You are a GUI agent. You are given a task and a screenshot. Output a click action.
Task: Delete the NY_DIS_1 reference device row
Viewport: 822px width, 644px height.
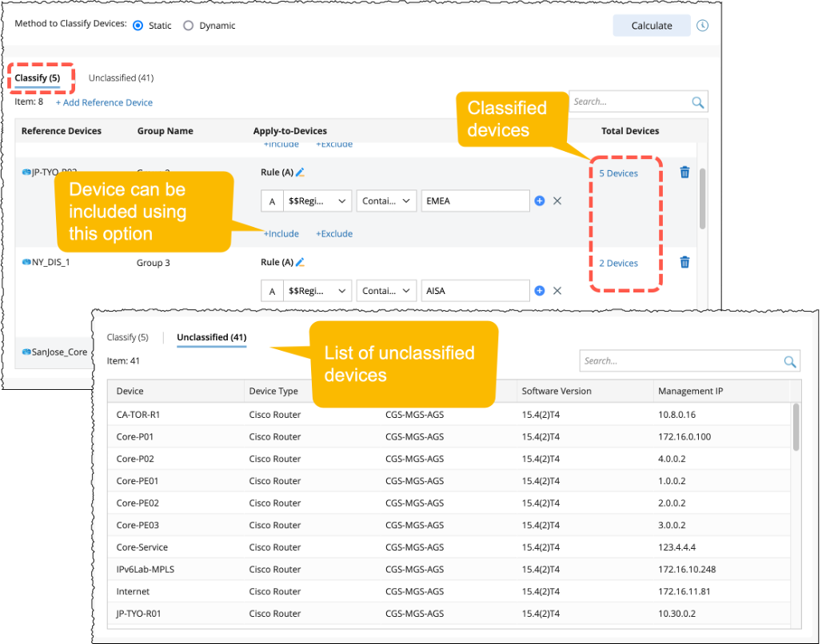[684, 262]
